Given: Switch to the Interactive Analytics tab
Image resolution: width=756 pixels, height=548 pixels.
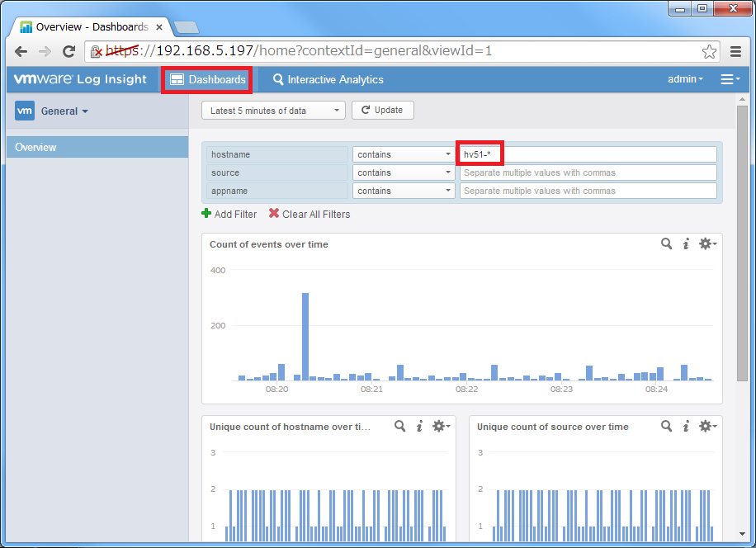Looking at the screenshot, I should pos(328,80).
